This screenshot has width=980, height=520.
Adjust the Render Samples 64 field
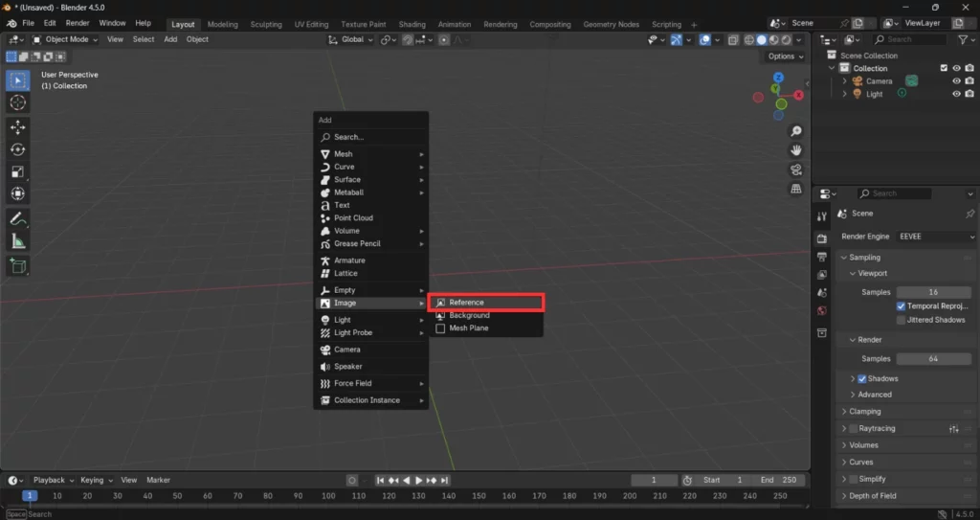click(932, 359)
